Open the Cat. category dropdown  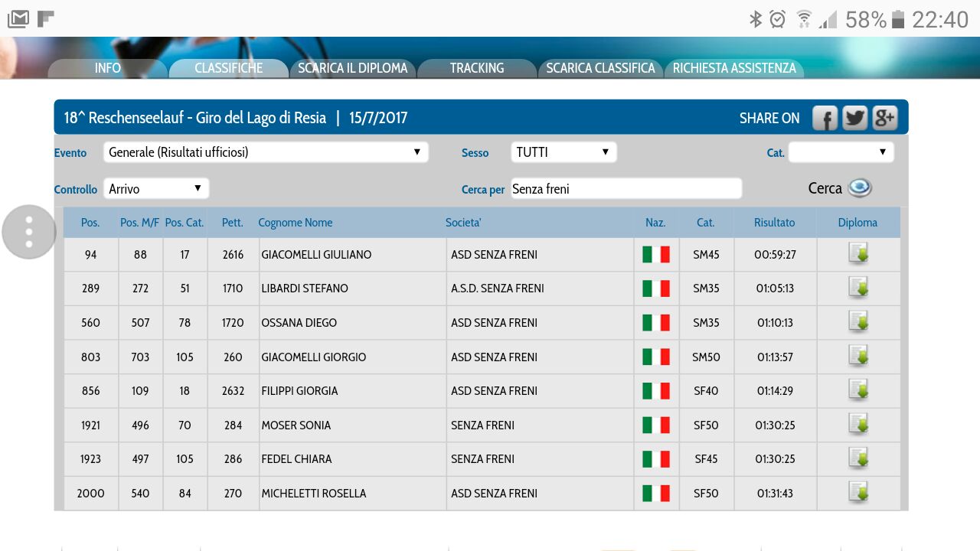tap(841, 152)
